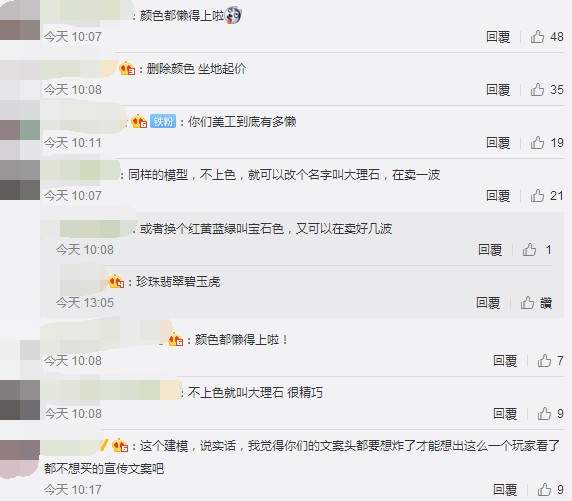Like the 颜色都懒得上啦！ comment with 7 likes
Image resolution: width=572 pixels, height=501 pixels.
click(x=544, y=361)
